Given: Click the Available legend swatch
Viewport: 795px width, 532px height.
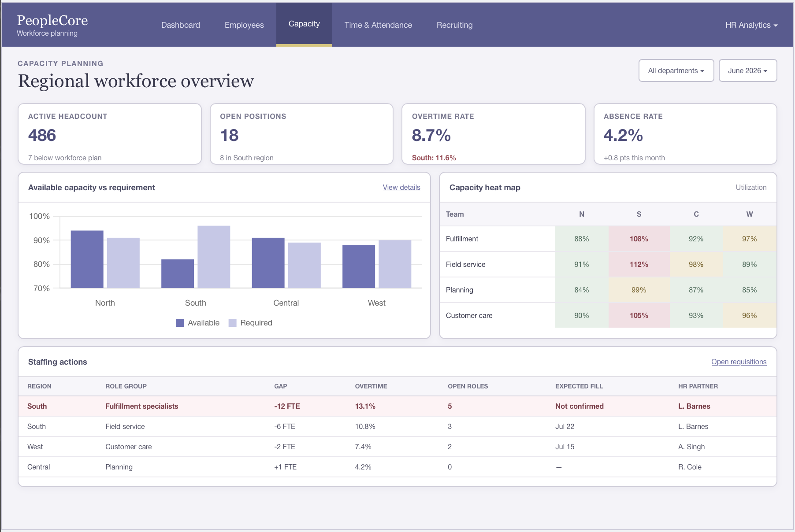Looking at the screenshot, I should 180,323.
